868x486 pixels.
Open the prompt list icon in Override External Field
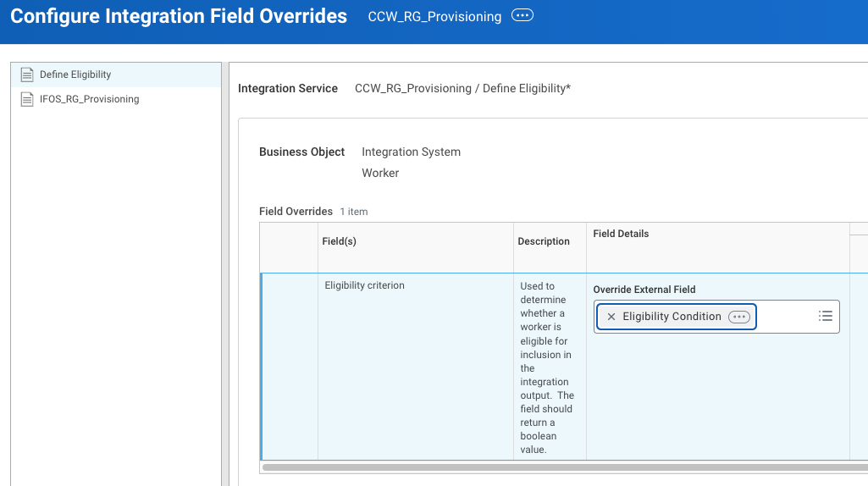tap(826, 316)
